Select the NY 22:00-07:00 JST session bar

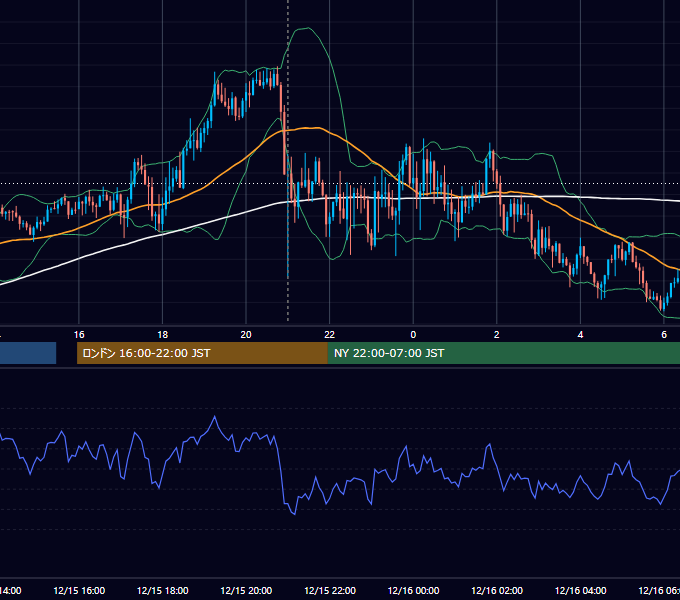503,353
